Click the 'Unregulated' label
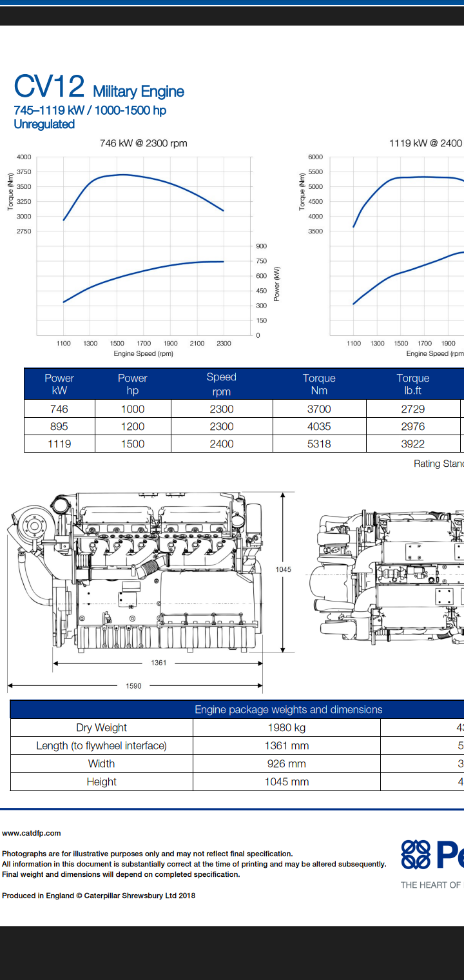The image size is (464, 980). click(44, 124)
